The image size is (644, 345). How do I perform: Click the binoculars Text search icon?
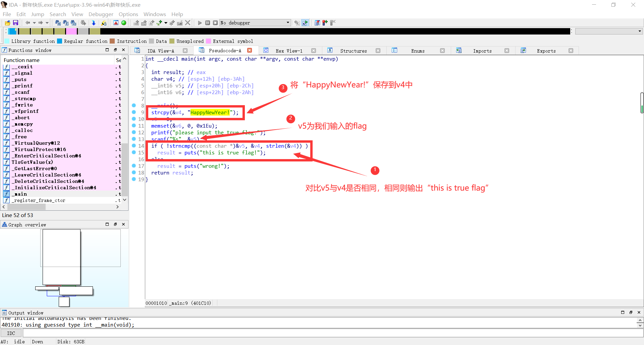[x=66, y=23]
